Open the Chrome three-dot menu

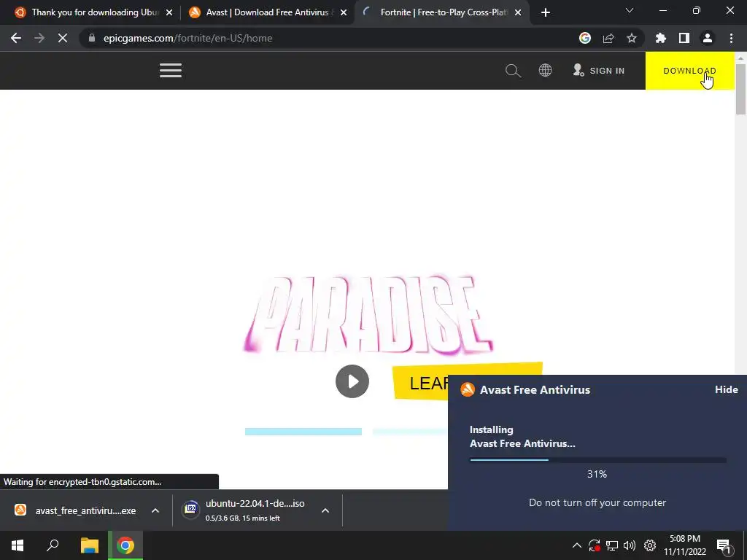[x=731, y=38]
